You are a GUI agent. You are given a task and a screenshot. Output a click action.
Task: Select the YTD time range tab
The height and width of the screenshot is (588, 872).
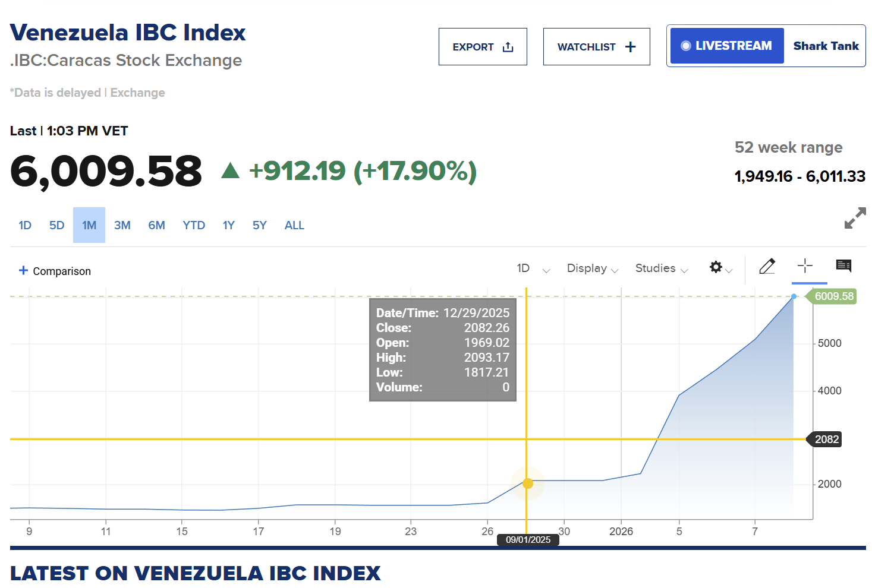pos(194,226)
